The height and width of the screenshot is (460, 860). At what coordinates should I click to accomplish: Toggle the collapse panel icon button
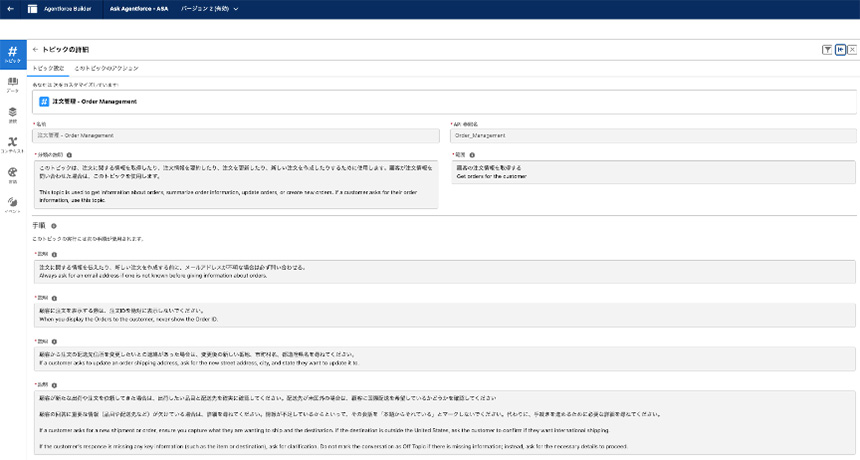(x=840, y=49)
